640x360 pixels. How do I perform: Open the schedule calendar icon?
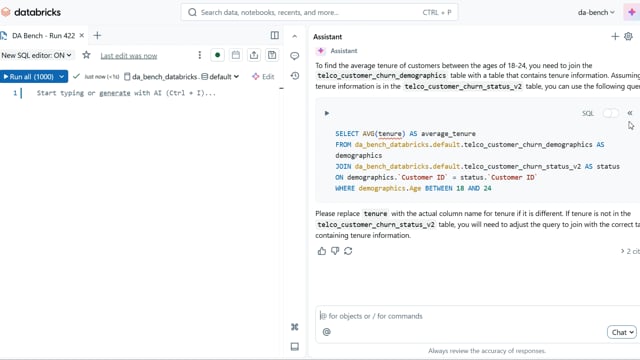tap(236, 55)
